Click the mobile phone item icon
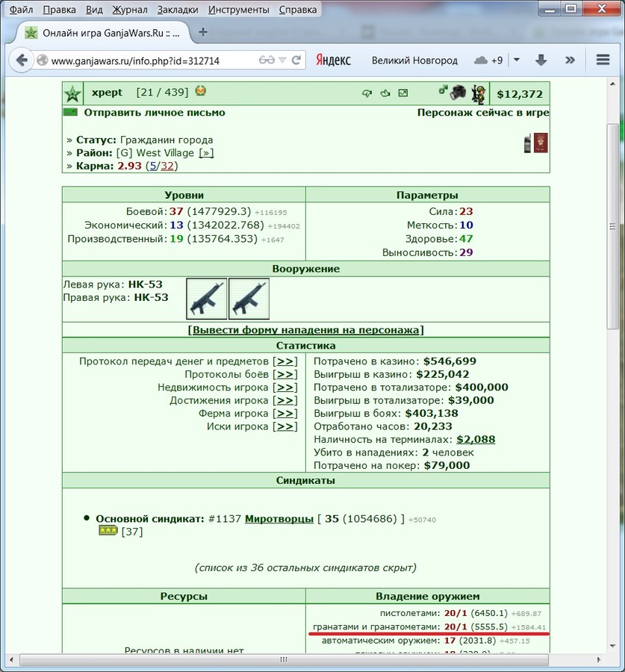 pyautogui.click(x=527, y=143)
